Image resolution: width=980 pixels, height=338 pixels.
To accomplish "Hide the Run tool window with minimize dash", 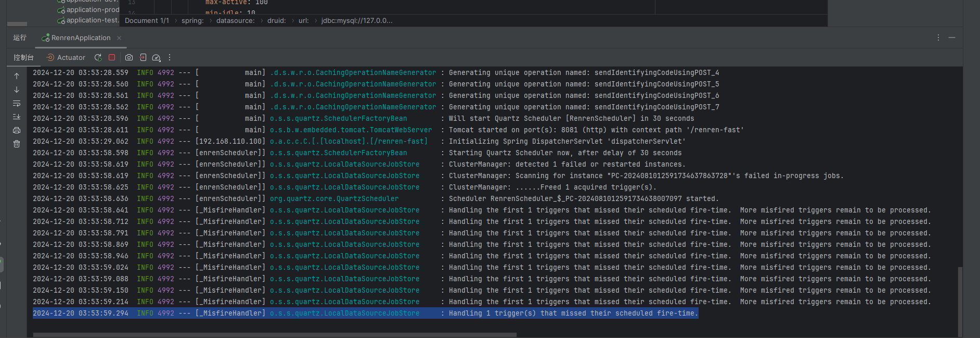I will (952, 37).
